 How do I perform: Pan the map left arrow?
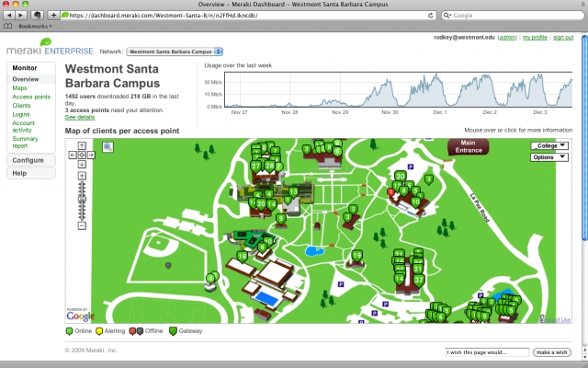coord(73,155)
